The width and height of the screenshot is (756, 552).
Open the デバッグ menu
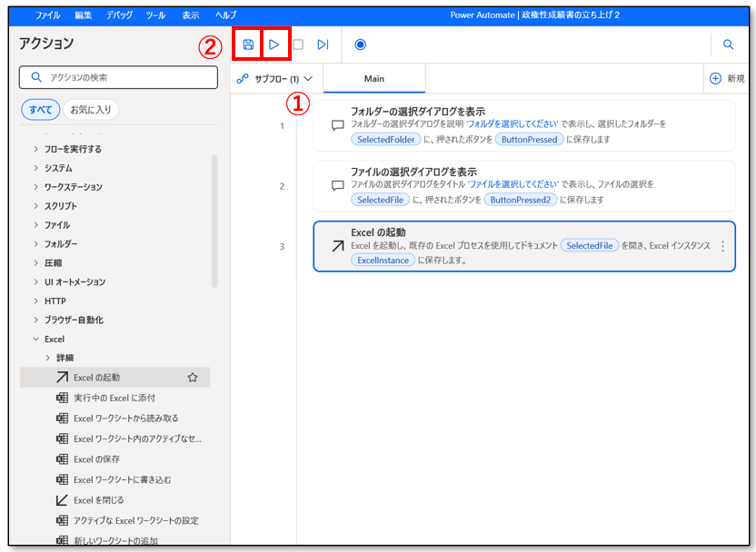118,15
